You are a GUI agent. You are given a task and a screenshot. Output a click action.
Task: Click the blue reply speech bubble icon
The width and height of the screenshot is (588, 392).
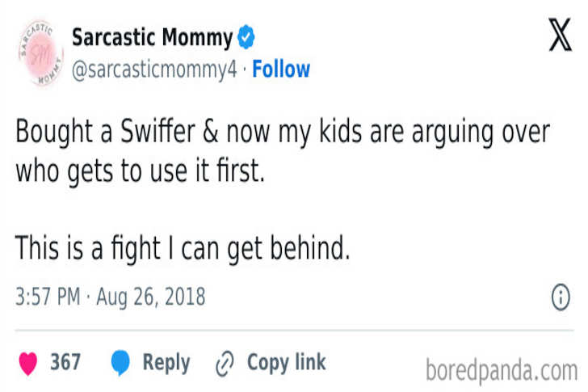pos(120,363)
